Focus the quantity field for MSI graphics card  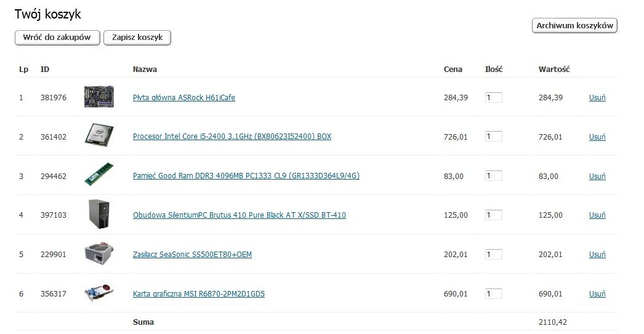point(493,294)
